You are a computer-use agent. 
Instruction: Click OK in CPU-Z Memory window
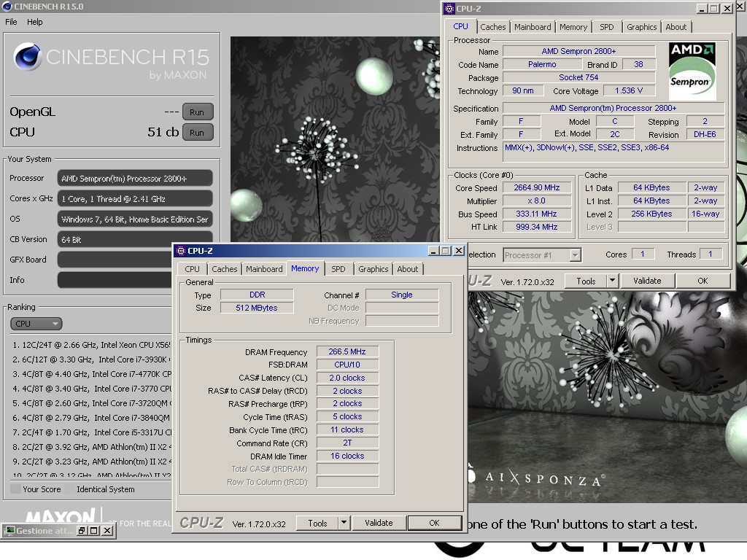[435, 523]
